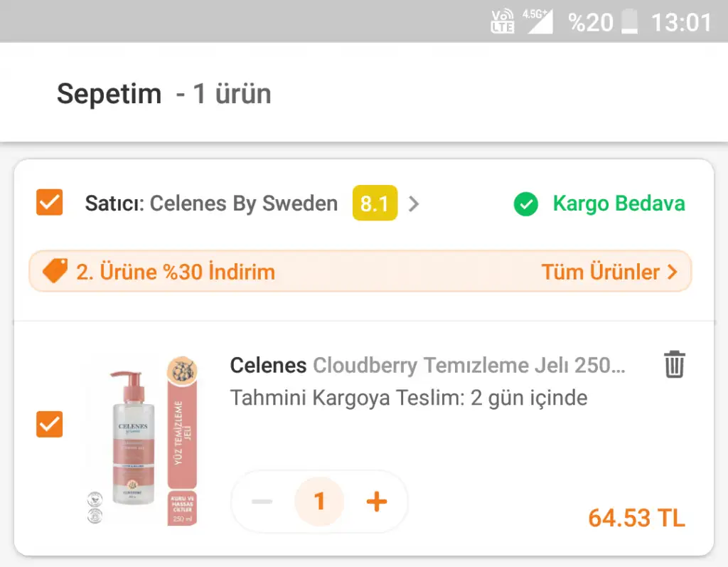Open seller name Celenes By Sweden
Image resolution: width=728 pixels, height=567 pixels.
[243, 203]
